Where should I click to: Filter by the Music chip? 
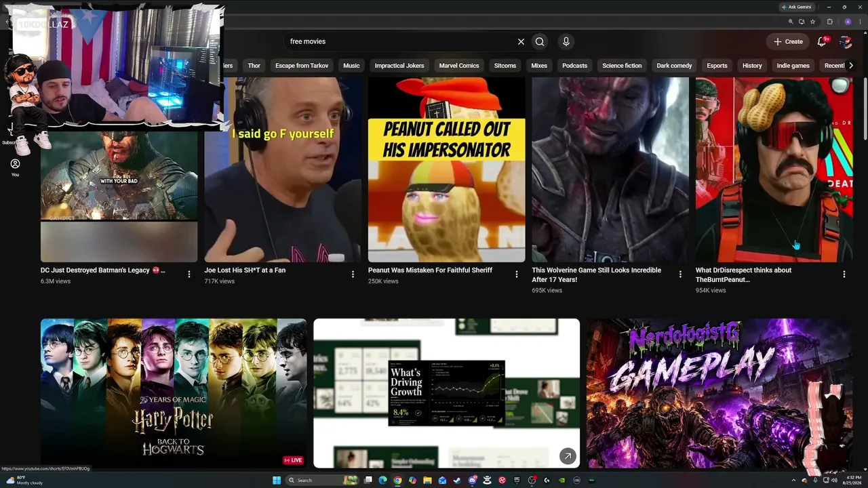point(351,66)
